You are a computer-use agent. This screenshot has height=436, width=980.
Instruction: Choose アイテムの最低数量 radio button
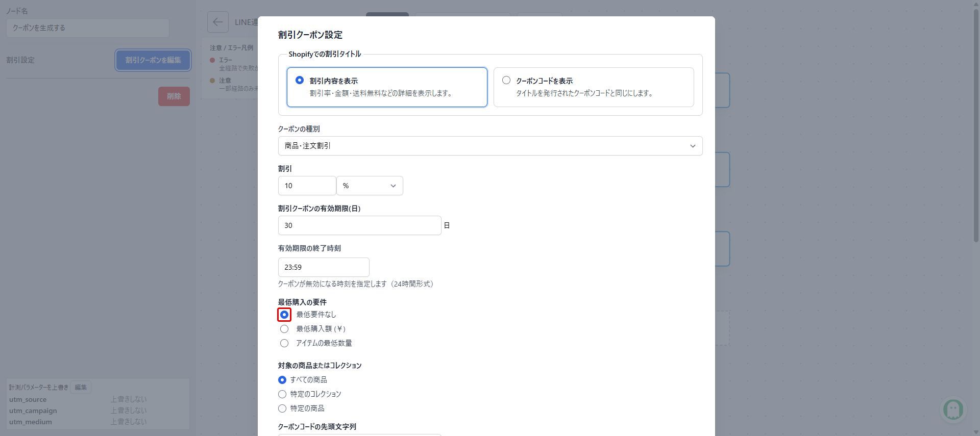284,343
